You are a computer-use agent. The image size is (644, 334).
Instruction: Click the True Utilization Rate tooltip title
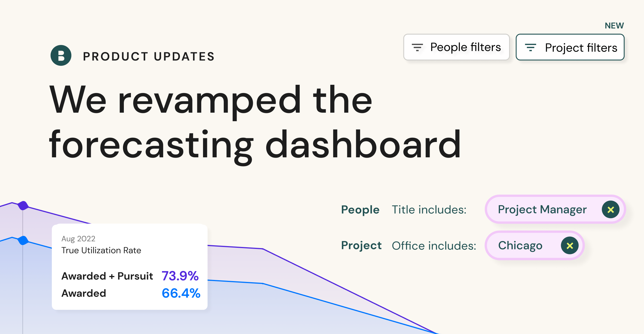click(x=101, y=250)
